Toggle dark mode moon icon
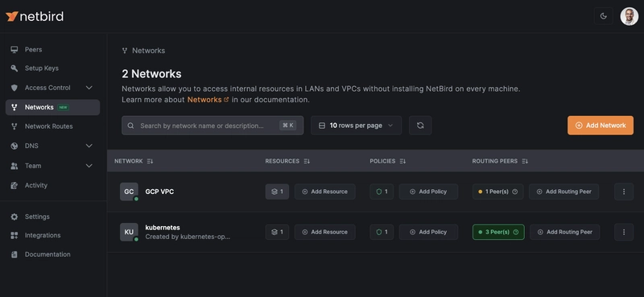The height and width of the screenshot is (297, 644). tap(603, 16)
